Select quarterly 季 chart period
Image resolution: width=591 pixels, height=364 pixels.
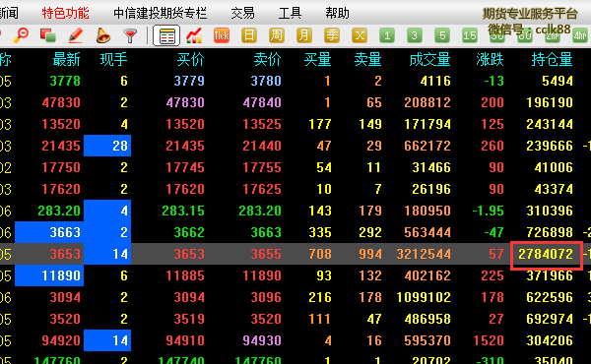332,35
